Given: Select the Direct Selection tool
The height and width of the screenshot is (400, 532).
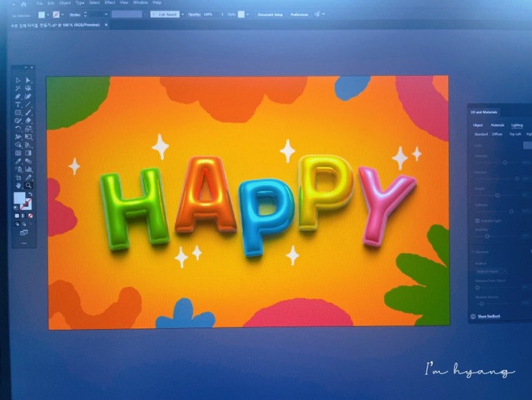Looking at the screenshot, I should (x=28, y=81).
